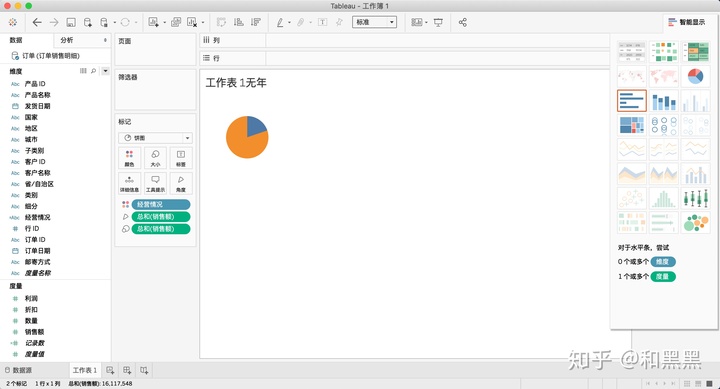Select stacked bars chart in Show Me
Viewport: 720px width, 389px height.
point(664,101)
